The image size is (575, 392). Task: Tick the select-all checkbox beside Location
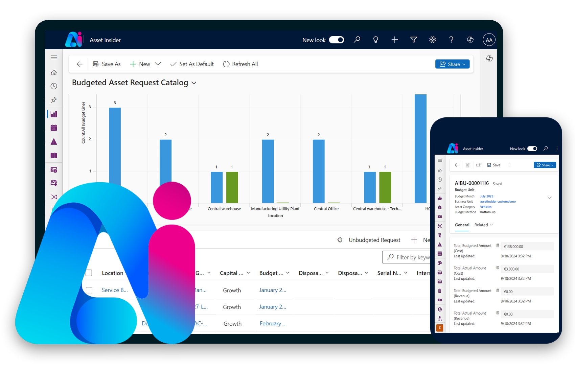tap(89, 273)
